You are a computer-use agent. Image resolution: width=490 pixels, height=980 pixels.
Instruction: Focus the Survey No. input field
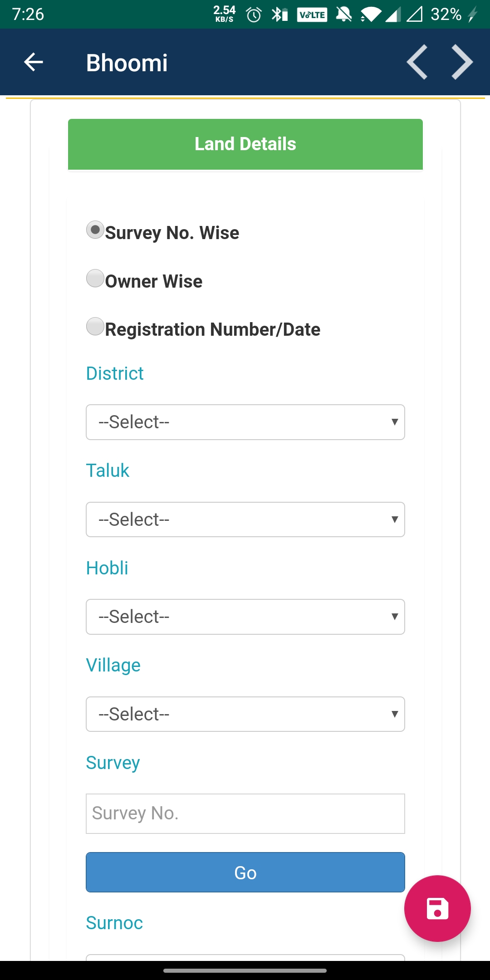pos(245,813)
